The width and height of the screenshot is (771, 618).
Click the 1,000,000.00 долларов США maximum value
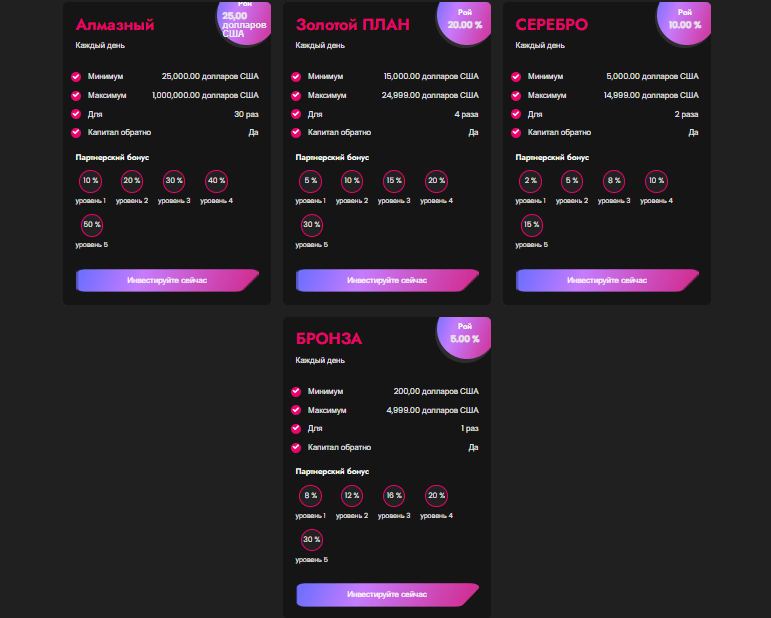point(206,95)
